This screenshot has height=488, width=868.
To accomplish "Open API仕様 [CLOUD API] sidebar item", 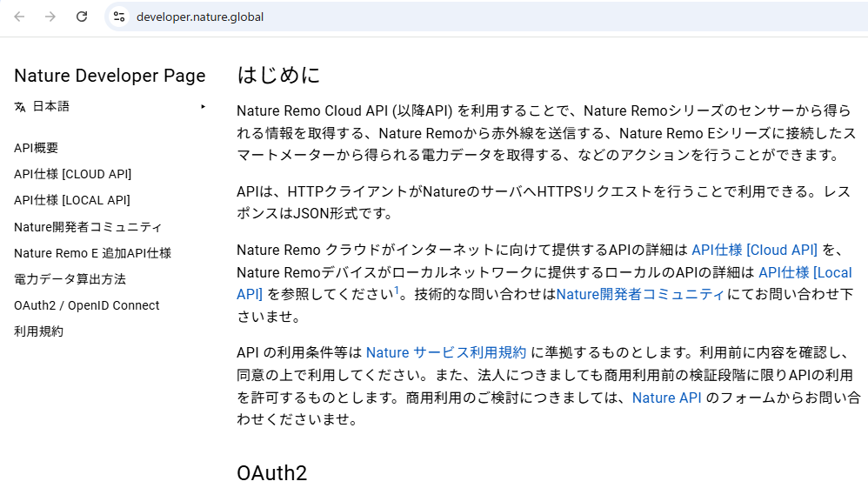I will pos(73,174).
